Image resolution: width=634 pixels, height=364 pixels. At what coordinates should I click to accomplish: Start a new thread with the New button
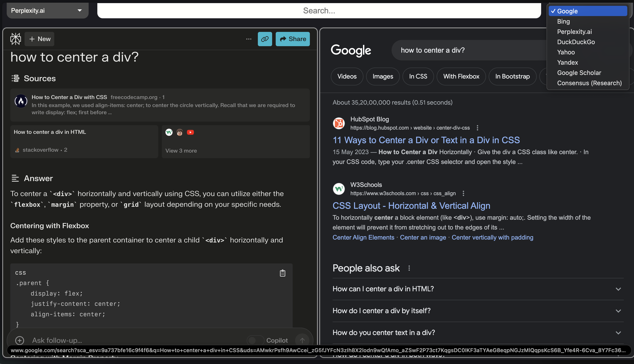pyautogui.click(x=40, y=39)
